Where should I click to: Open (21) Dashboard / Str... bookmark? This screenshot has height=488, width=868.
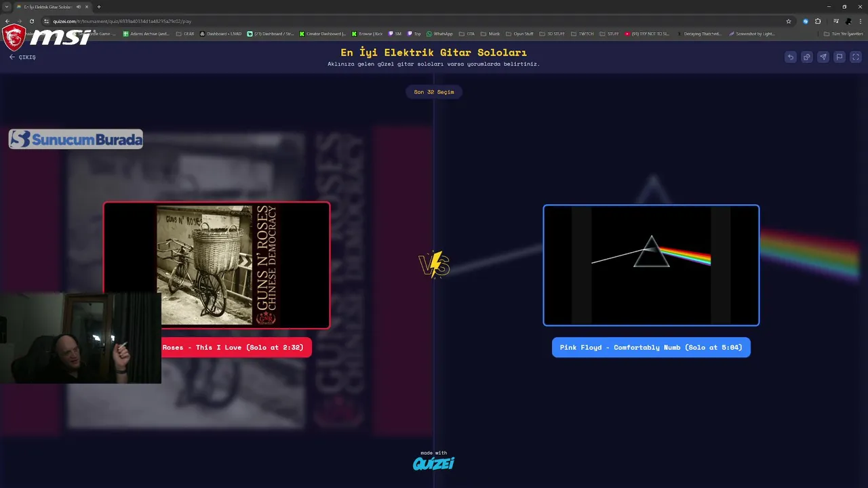(x=271, y=33)
